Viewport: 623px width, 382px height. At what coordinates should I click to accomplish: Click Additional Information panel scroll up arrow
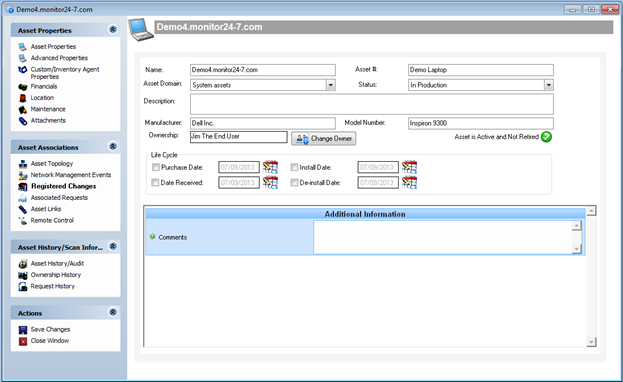[592, 211]
